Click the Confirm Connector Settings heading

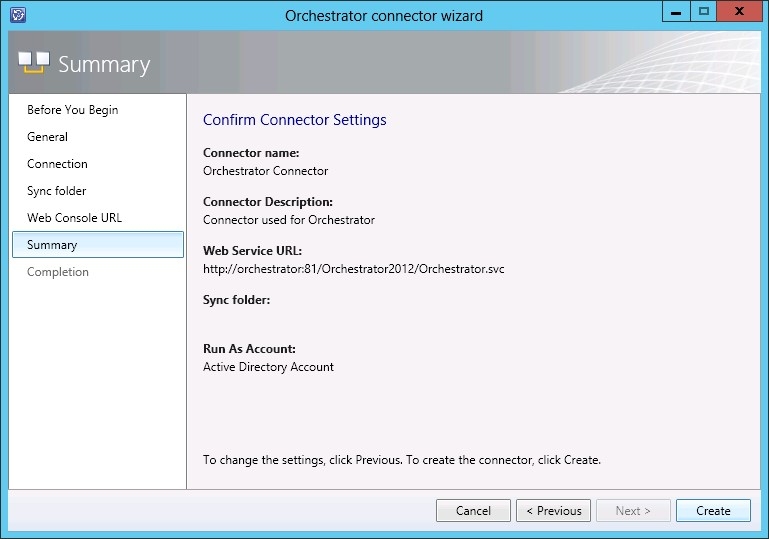[295, 120]
